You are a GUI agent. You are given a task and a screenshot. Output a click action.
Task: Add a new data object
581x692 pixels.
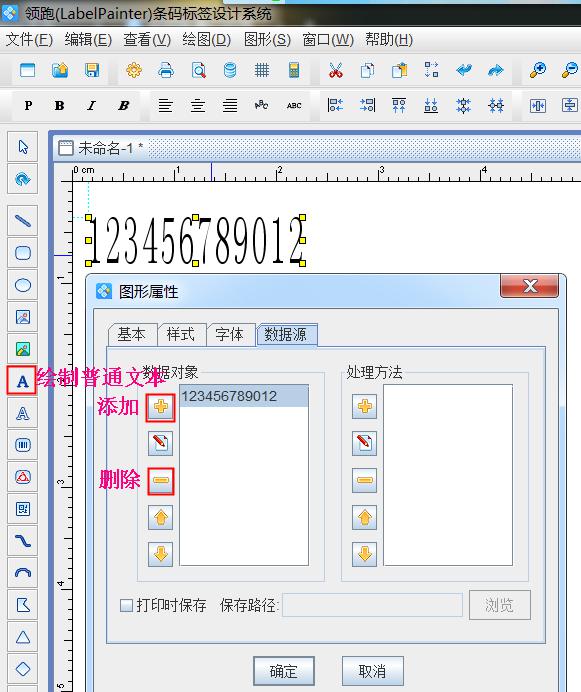(x=160, y=407)
